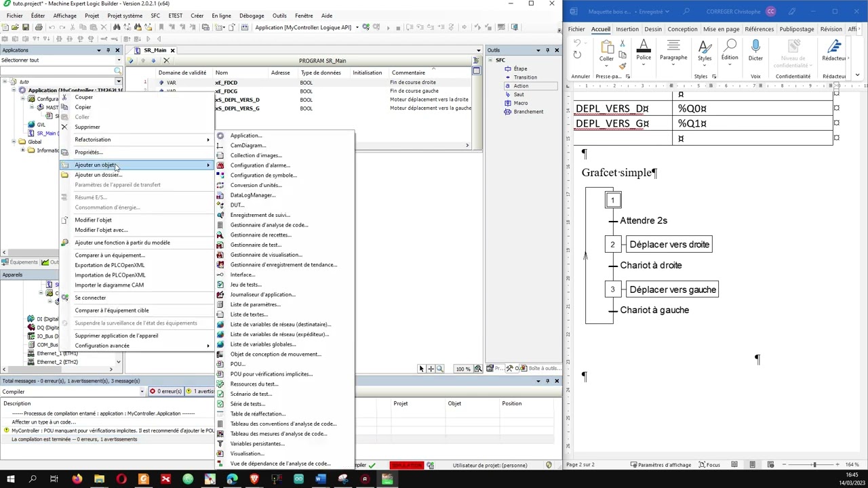Click the Save project toolbar icon
Viewport: 868px width, 488px height.
26,27
